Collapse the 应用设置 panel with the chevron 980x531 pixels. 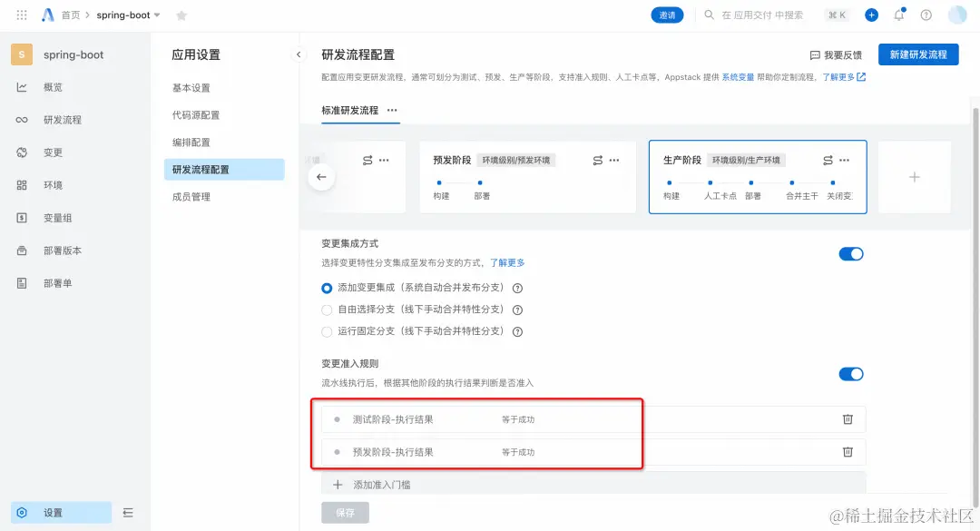coord(299,54)
